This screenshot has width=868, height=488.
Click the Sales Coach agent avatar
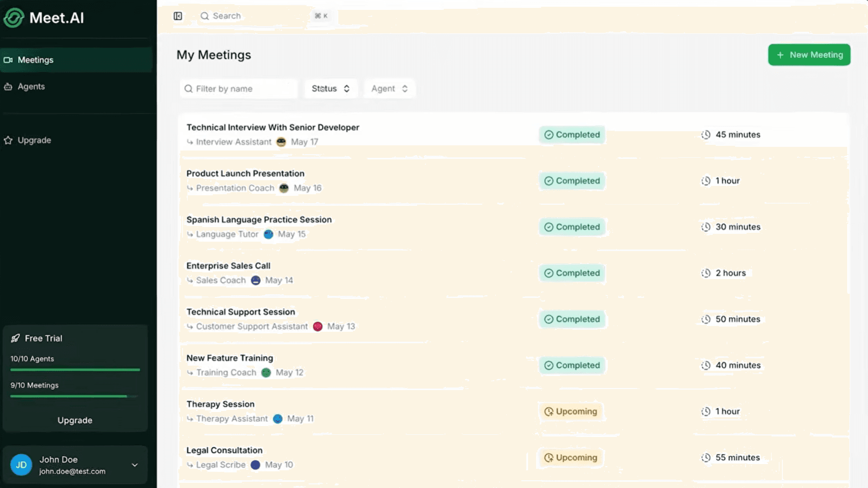tap(255, 280)
